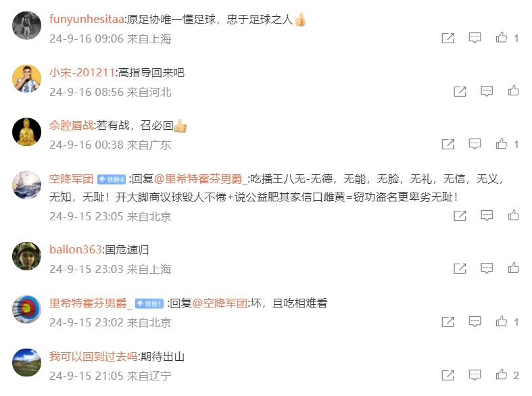
Task: Share 余腔唇战's comment
Action: pos(448,144)
